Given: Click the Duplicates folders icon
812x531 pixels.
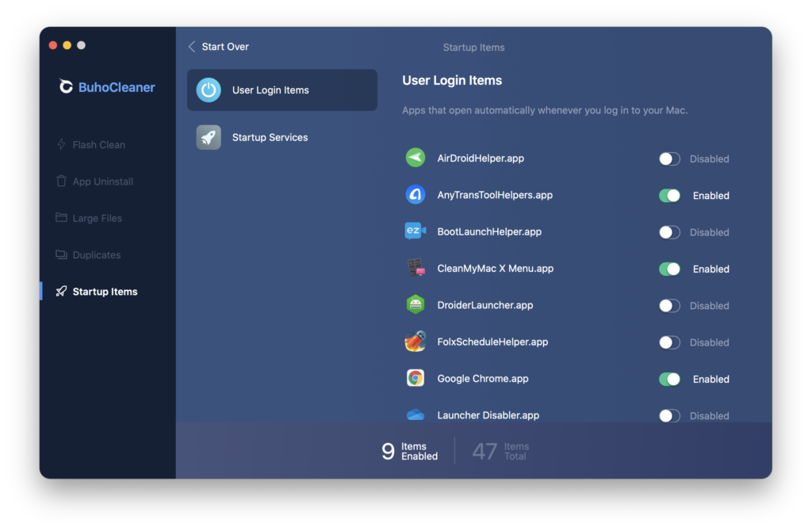Looking at the screenshot, I should [61, 254].
